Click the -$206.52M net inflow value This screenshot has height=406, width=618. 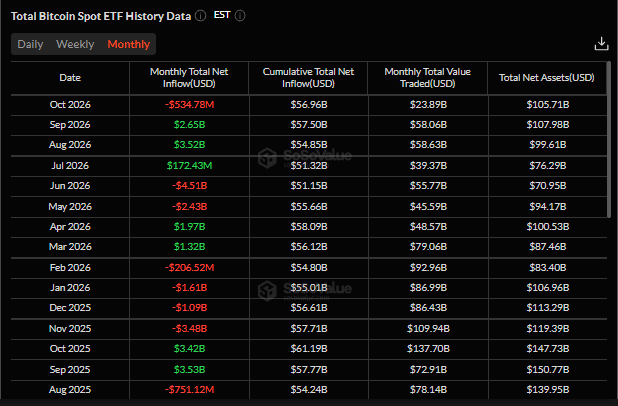coord(190,268)
